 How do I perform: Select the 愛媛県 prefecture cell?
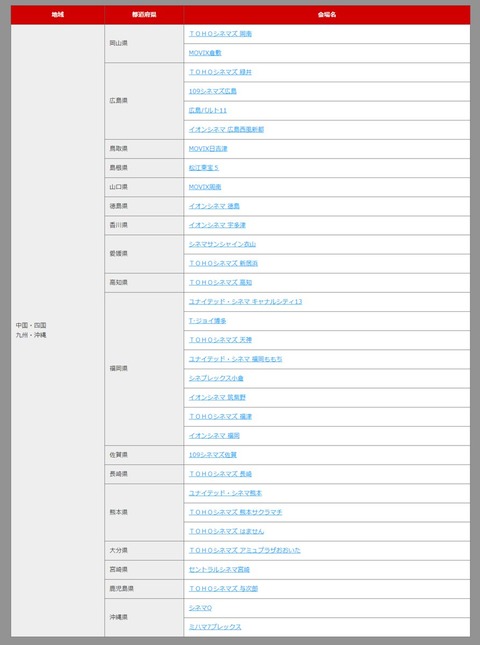pos(144,254)
